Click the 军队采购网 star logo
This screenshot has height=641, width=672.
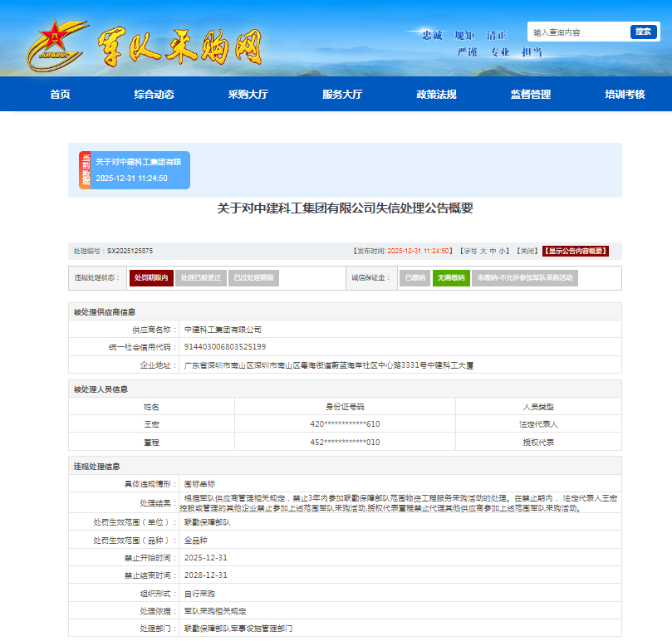[x=57, y=46]
